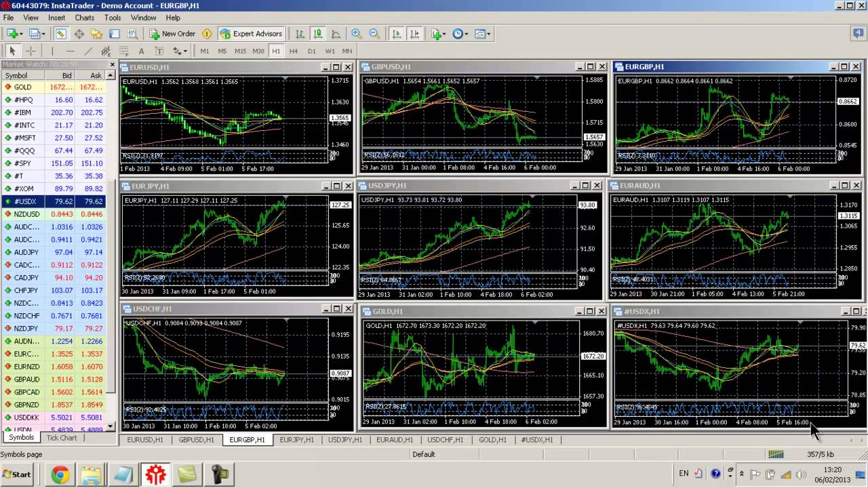Zoom out on the chart
The height and width of the screenshot is (488, 868).
coord(374,33)
